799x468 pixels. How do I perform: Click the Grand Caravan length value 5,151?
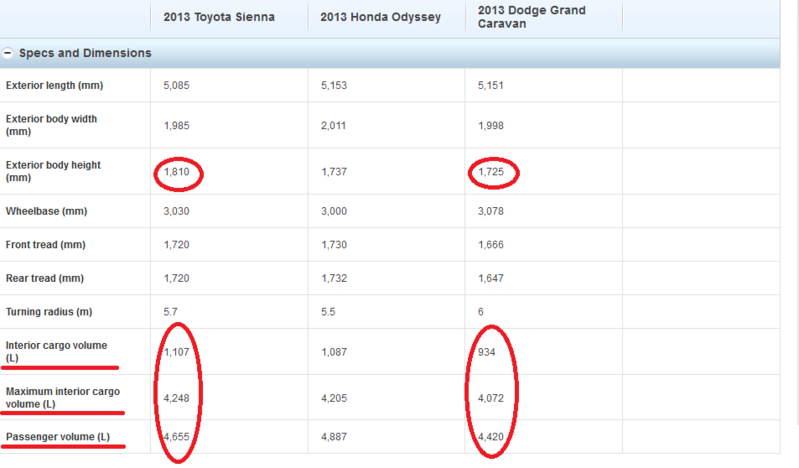(491, 85)
